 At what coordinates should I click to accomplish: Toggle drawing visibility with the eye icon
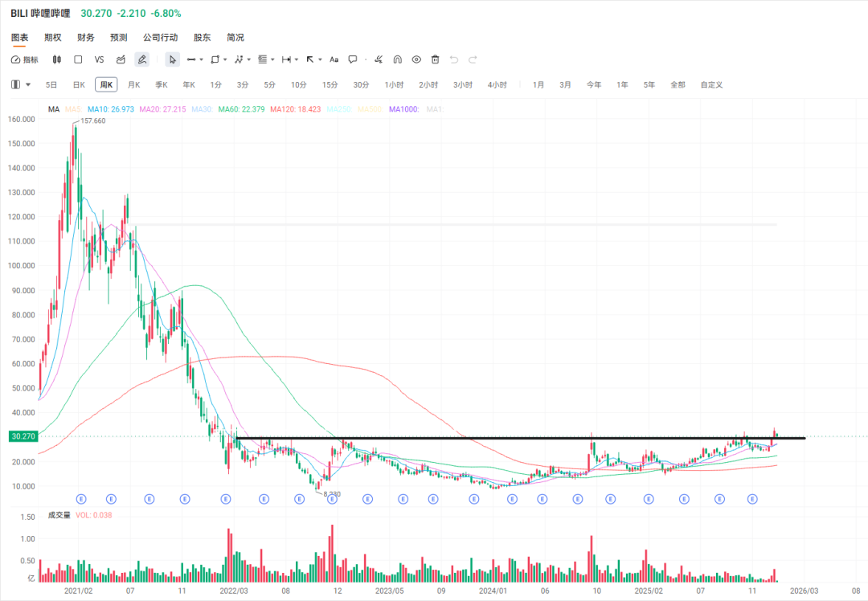point(416,59)
